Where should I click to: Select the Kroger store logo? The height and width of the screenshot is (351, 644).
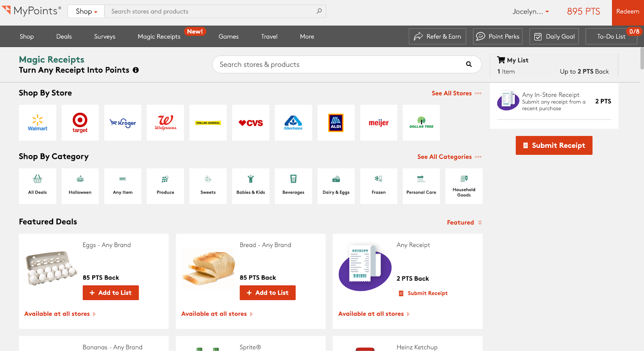tap(123, 123)
